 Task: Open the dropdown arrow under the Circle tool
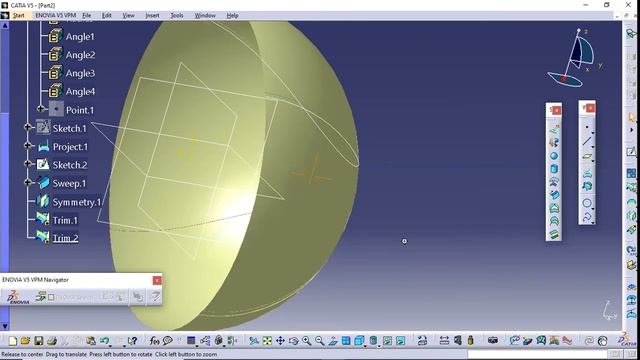point(592,209)
